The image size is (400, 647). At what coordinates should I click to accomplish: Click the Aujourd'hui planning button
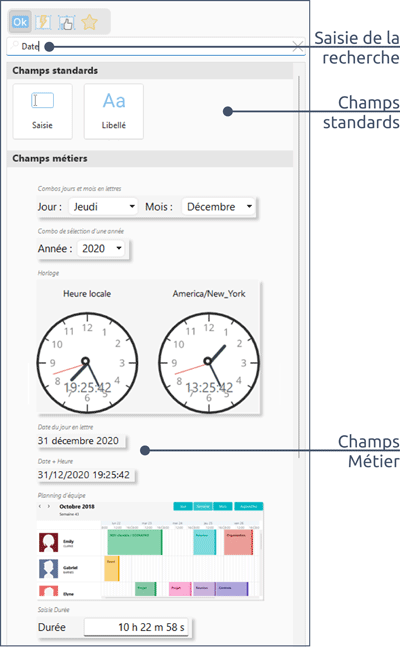point(249,506)
